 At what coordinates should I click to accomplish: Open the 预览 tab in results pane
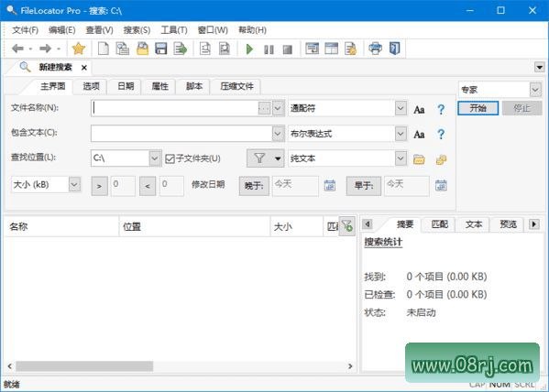point(508,224)
